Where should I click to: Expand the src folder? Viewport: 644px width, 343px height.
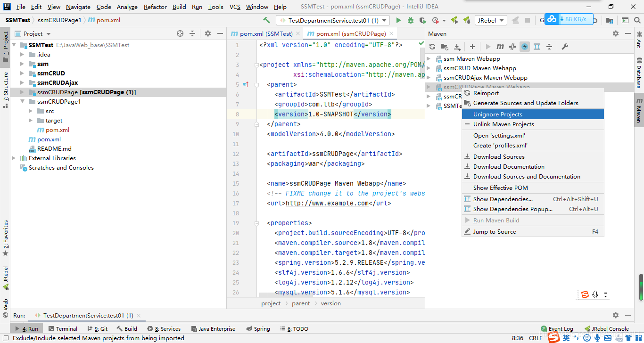tap(31, 111)
